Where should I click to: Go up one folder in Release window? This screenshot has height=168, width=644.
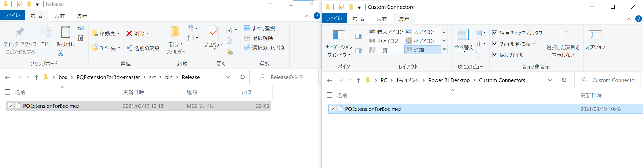click(36, 77)
